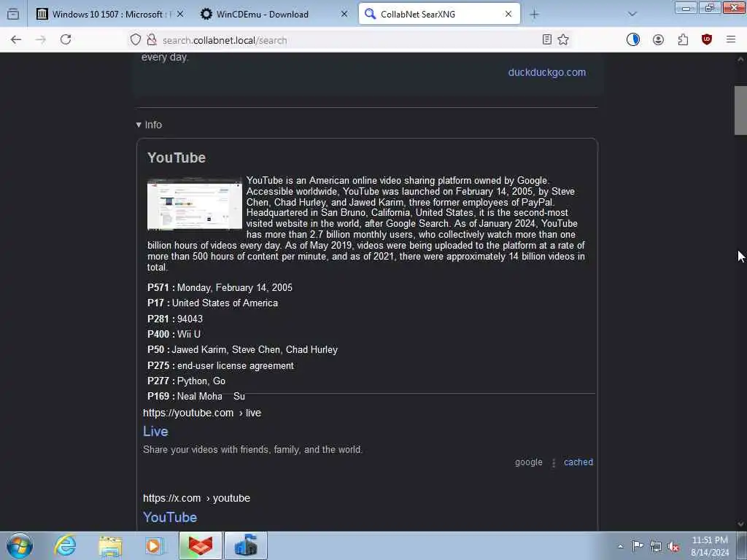Click the YouTube infobox screenshot thumbnail
The width and height of the screenshot is (747, 560).
[x=194, y=204]
